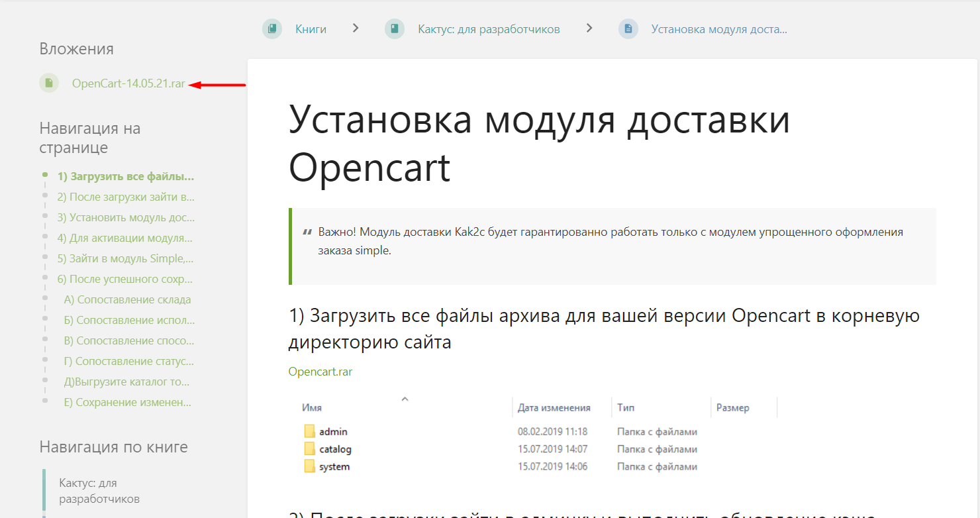The image size is (980, 518).
Task: Click Папка с файлами in admin row
Action: pyautogui.click(x=657, y=432)
